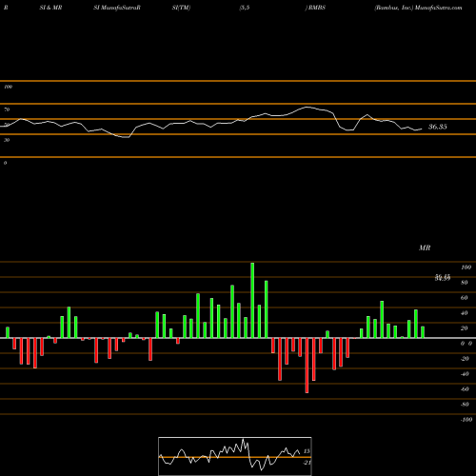
Task: Select the "60" label on the MR axis
Action: point(465,298)
